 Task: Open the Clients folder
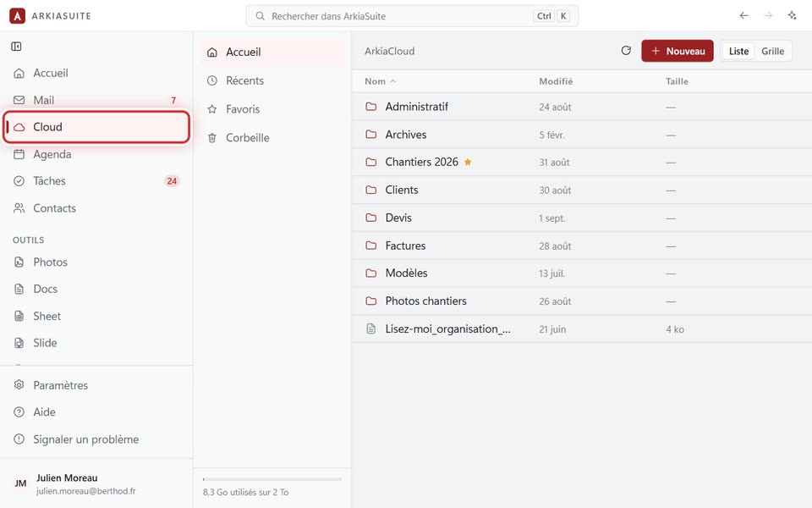tap(582, 190)
